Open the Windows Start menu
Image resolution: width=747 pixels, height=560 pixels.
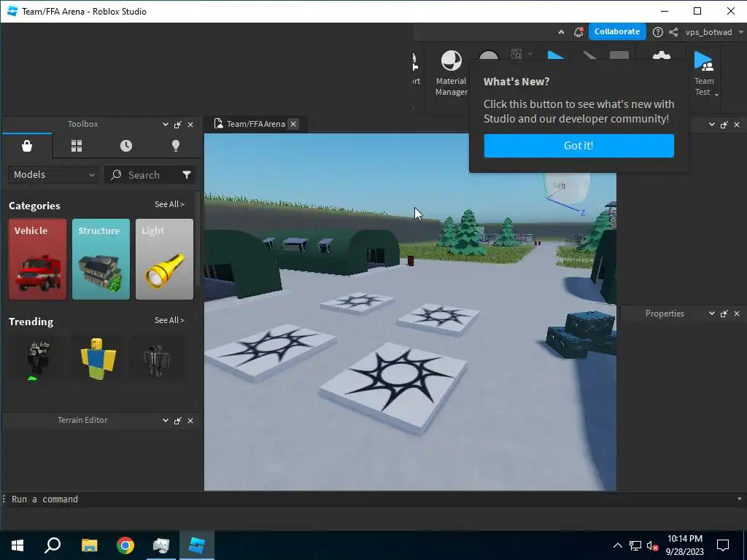(18, 545)
